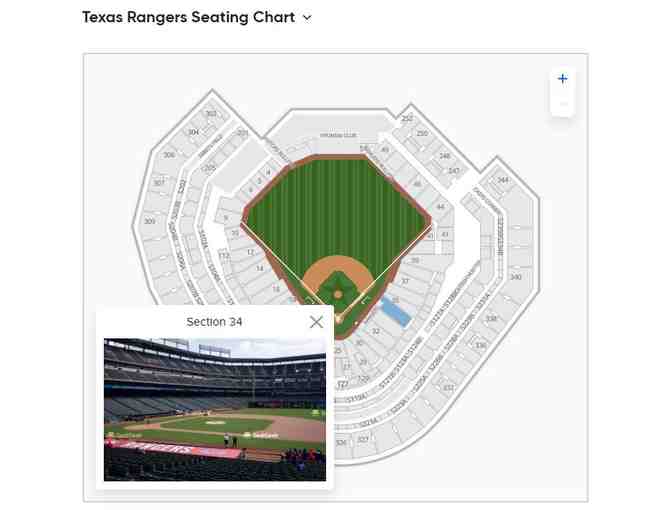Select section 340 on the right side

click(x=515, y=277)
